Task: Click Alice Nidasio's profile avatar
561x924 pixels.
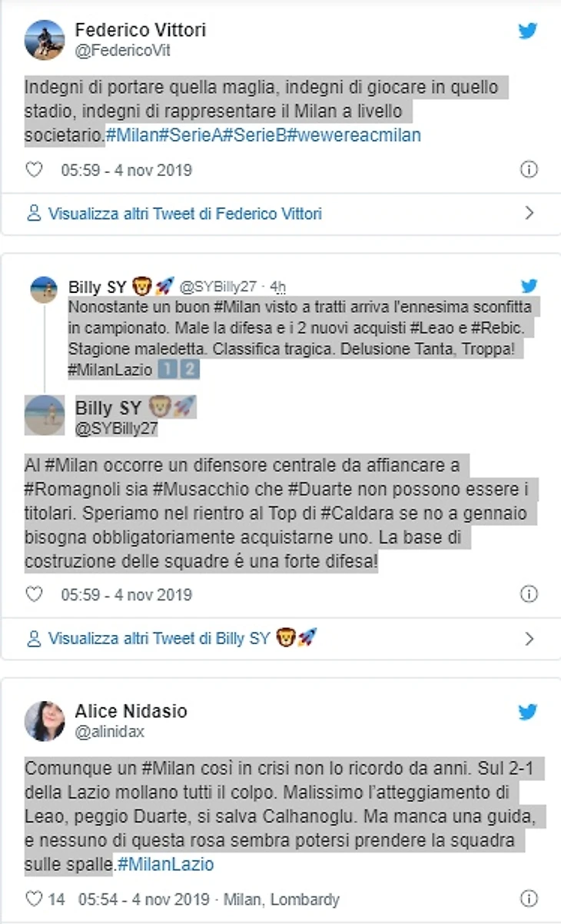Action: click(45, 720)
